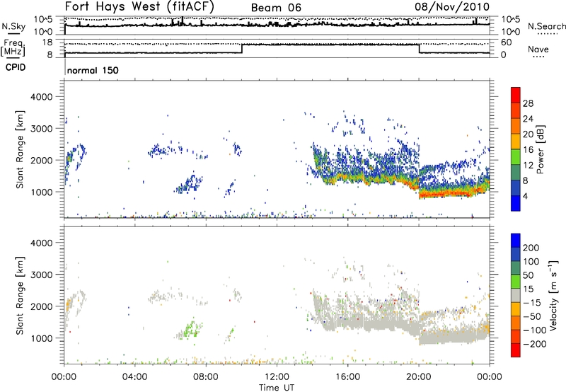Click the "Nave" legend label
This screenshot has width=566, height=392.
click(538, 50)
